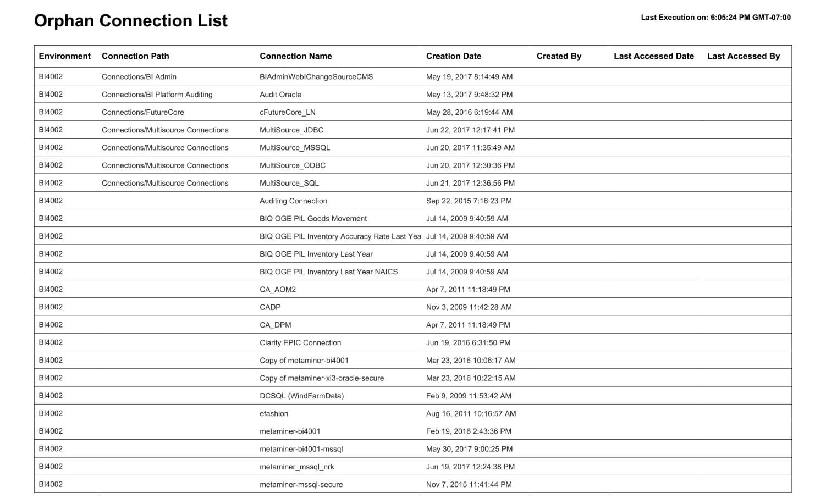Click the Creation Date column header
This screenshot has height=504, width=826.
click(454, 56)
